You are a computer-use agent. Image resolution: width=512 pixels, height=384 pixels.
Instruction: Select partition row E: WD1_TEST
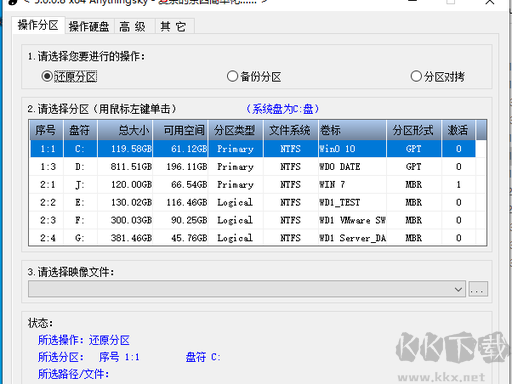[x=253, y=202]
